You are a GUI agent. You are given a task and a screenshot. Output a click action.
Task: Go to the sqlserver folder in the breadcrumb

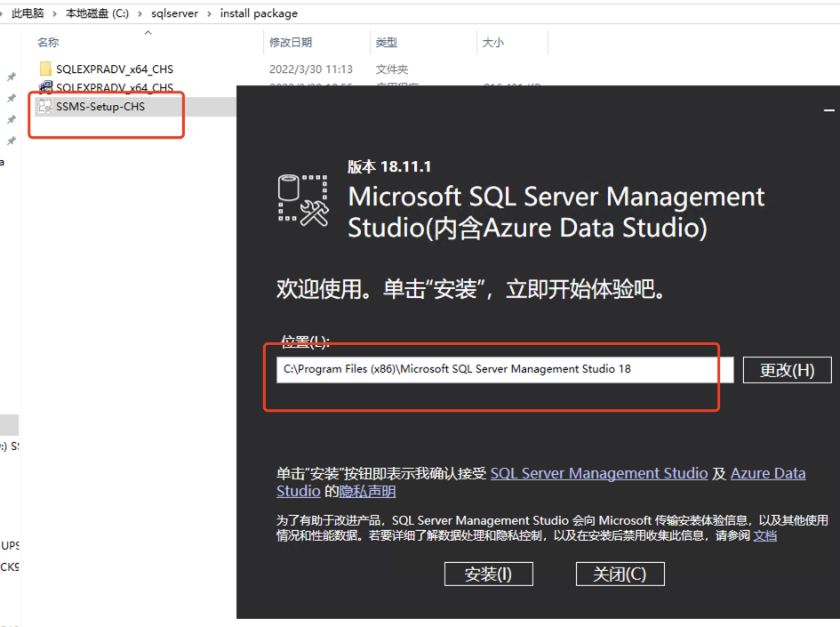[x=174, y=13]
